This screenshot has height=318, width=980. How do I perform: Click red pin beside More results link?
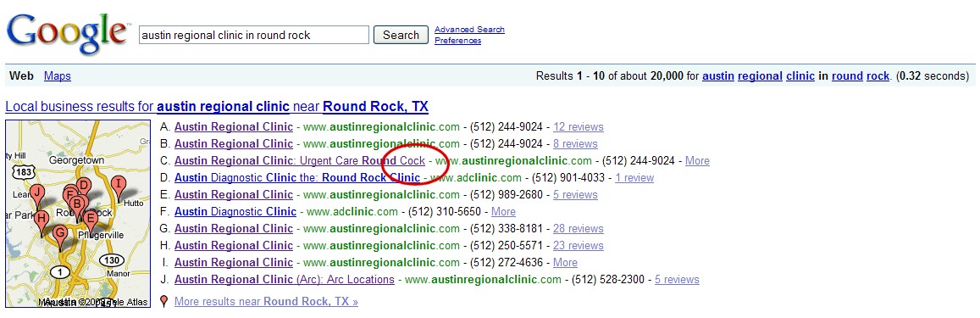163,302
